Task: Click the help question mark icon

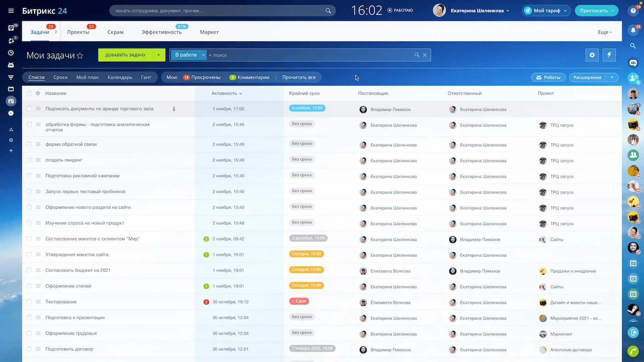Action: tap(633, 11)
